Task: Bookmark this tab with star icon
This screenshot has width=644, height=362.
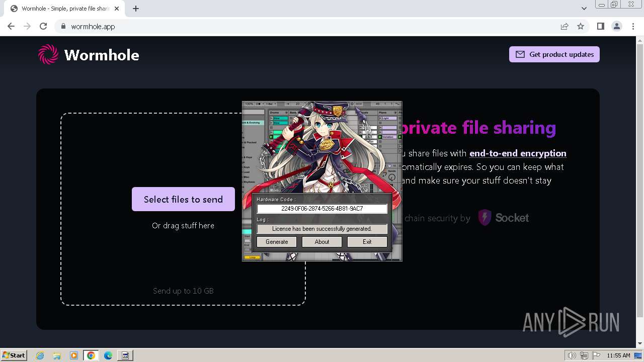Action: [581, 26]
